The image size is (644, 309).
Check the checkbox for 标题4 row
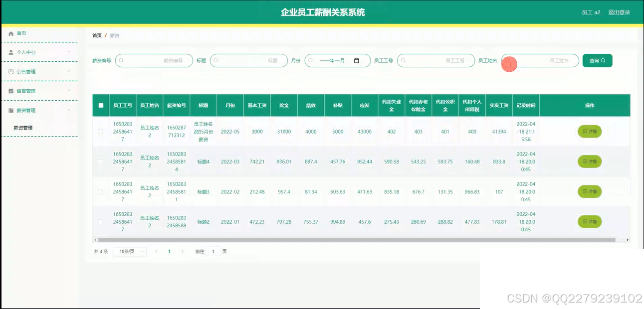101,161
